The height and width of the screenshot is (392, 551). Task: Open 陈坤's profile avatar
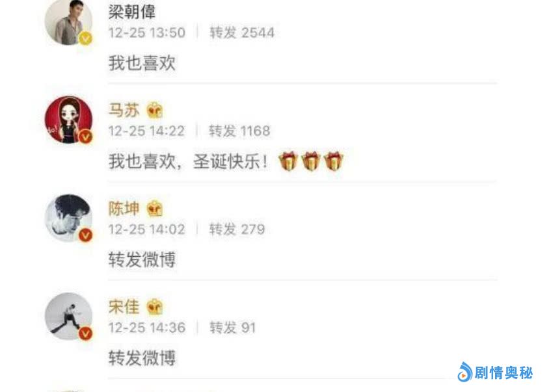[68, 218]
